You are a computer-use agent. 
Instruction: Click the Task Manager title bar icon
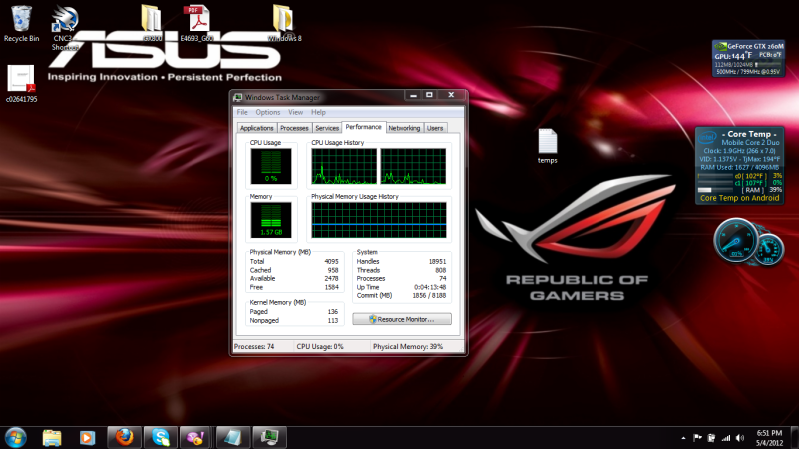point(237,97)
